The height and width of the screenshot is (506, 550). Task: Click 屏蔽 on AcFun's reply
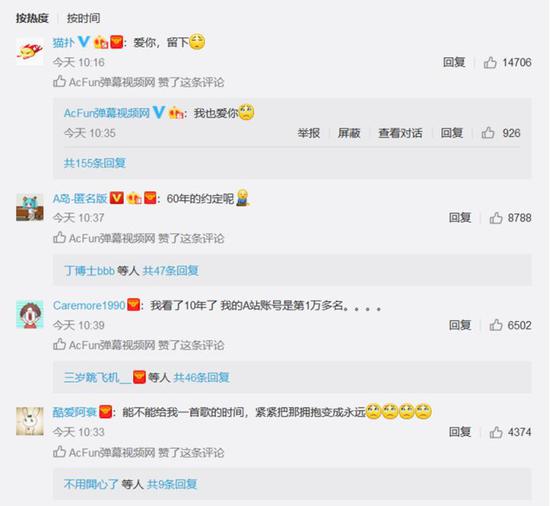click(x=349, y=133)
